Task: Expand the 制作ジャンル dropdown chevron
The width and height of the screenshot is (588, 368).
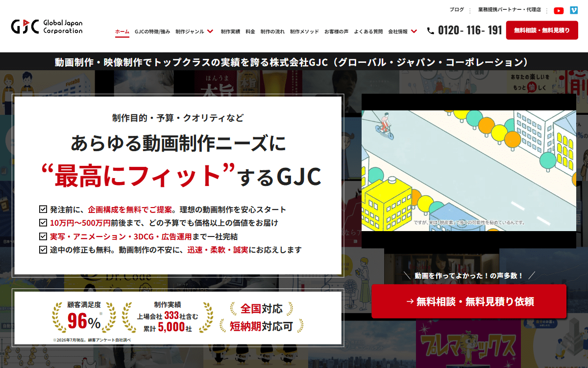Action: [x=210, y=31]
